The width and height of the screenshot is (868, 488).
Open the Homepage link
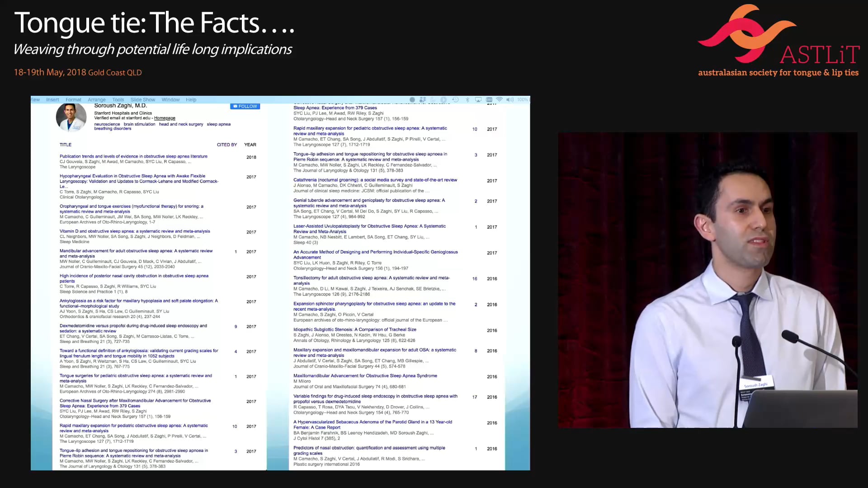(x=165, y=118)
